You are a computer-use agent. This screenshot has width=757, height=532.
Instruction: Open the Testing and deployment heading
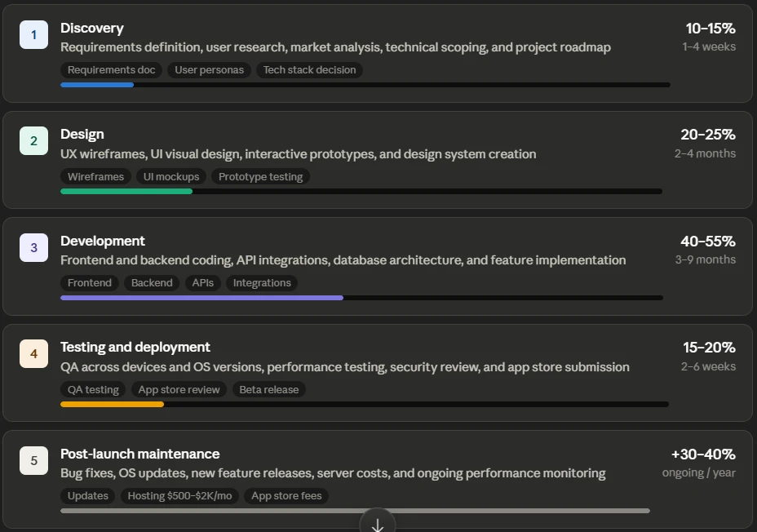[x=135, y=347]
